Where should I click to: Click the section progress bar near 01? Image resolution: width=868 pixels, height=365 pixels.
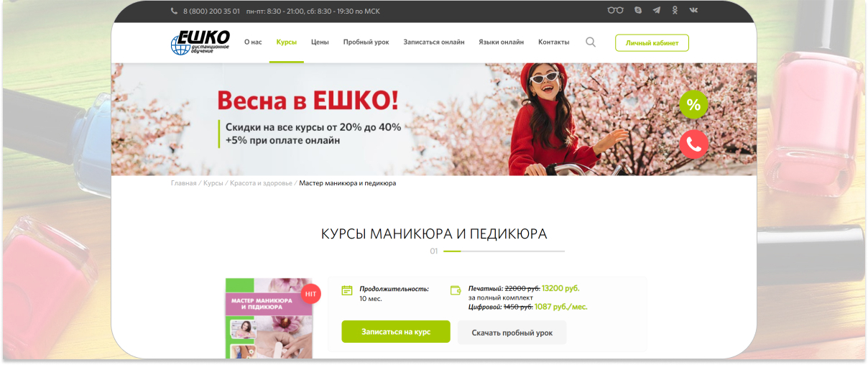pos(504,251)
